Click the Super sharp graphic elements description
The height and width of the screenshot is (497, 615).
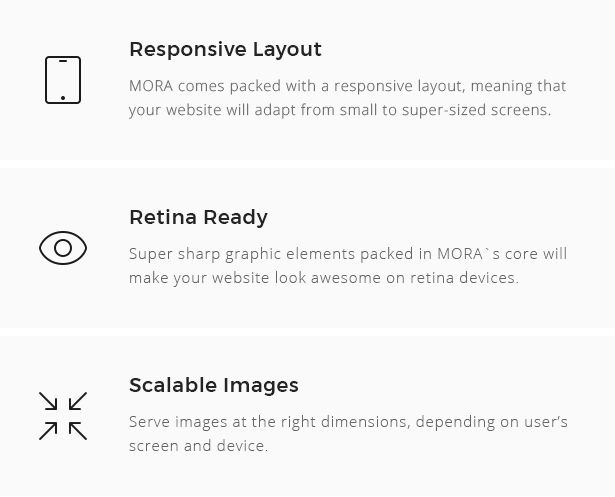click(x=348, y=266)
